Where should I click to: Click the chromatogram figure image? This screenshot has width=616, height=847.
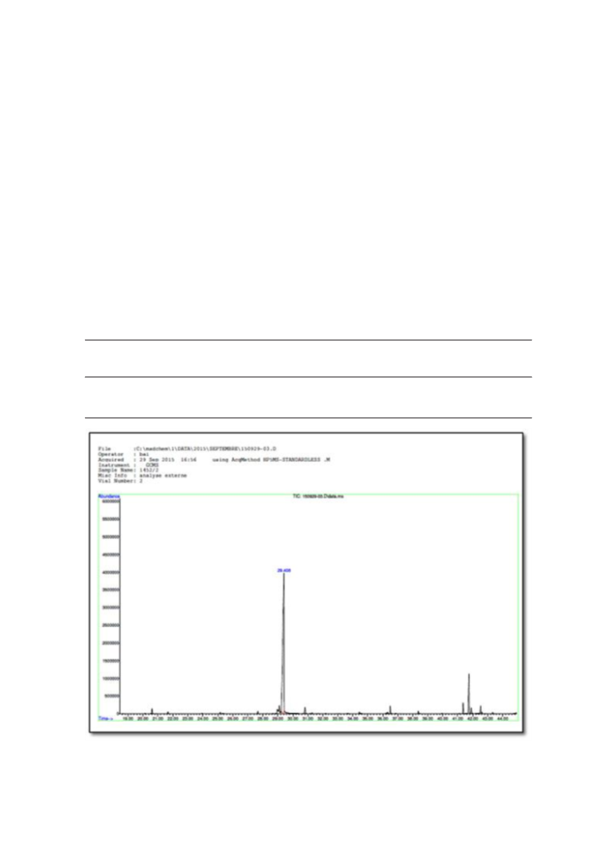pos(306,582)
